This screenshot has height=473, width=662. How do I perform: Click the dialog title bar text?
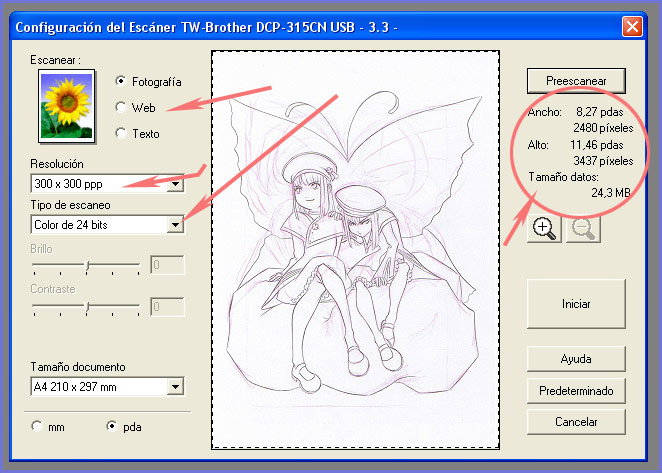click(x=206, y=27)
